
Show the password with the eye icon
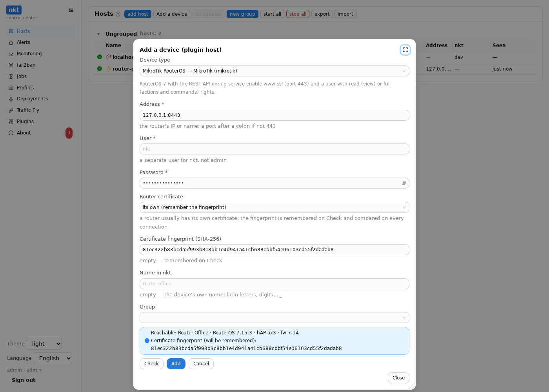coord(404,183)
